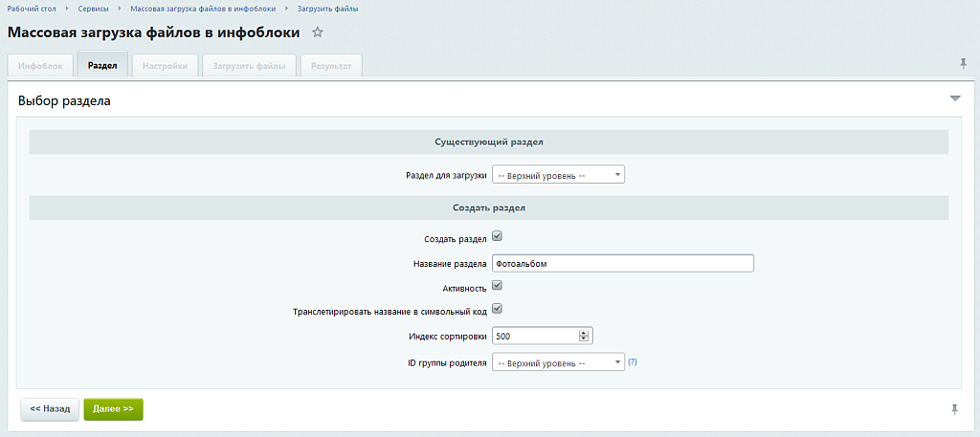Click the help question mark near parent group
Viewport: 980px width, 437px height.
click(x=633, y=362)
